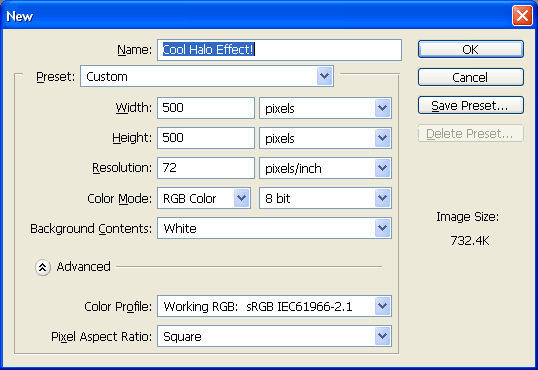Viewport: 538px width, 370px height.
Task: Open the Pixel Aspect Ratio dropdown
Action: click(x=274, y=336)
